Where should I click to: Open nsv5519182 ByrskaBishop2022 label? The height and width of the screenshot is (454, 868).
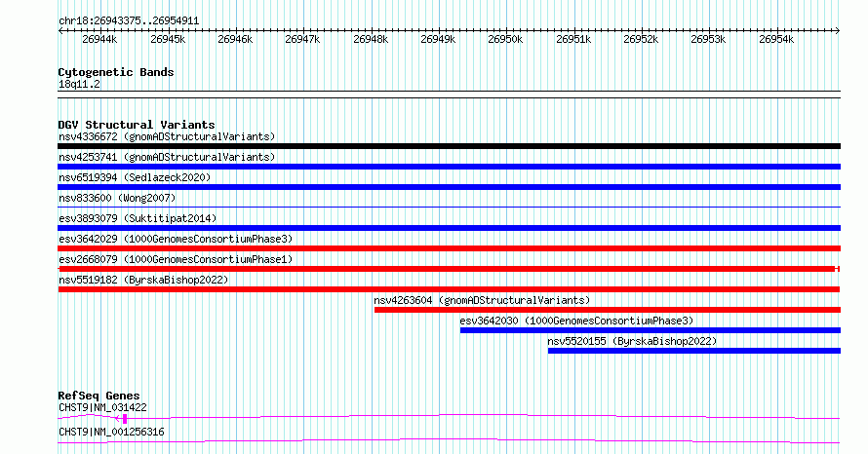coord(143,280)
